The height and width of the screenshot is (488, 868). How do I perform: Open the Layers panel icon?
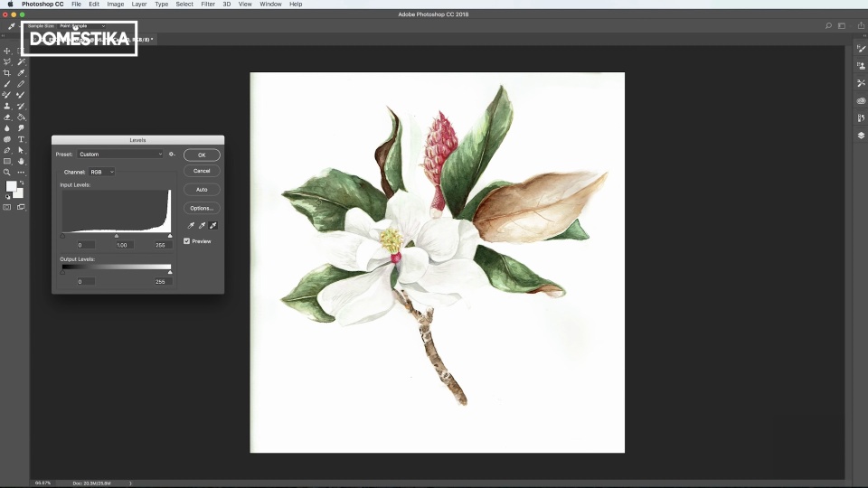pos(861,136)
